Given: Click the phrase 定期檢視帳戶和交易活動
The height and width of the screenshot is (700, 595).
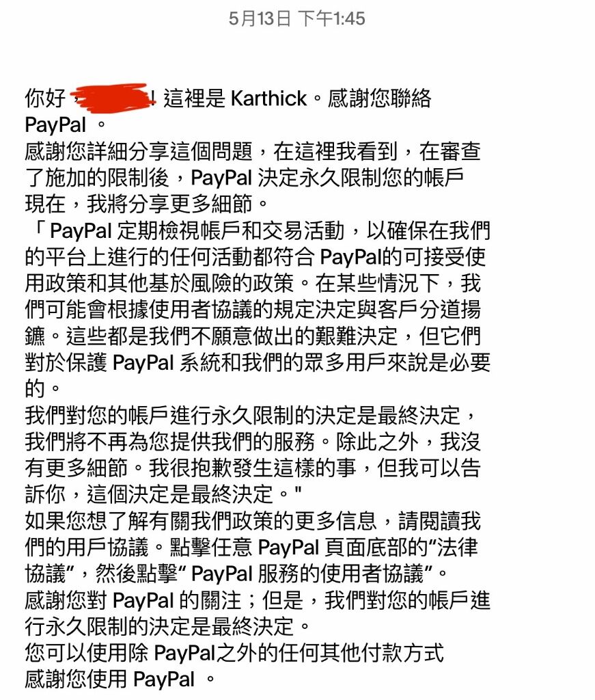Looking at the screenshot, I should point(231,230).
